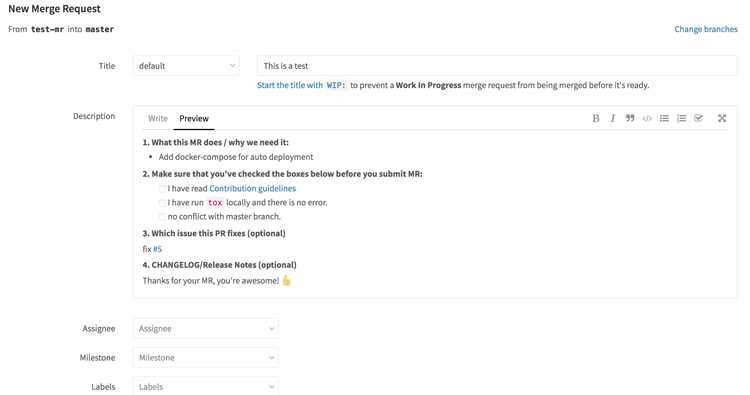Open the Assignee dropdown

coord(206,329)
